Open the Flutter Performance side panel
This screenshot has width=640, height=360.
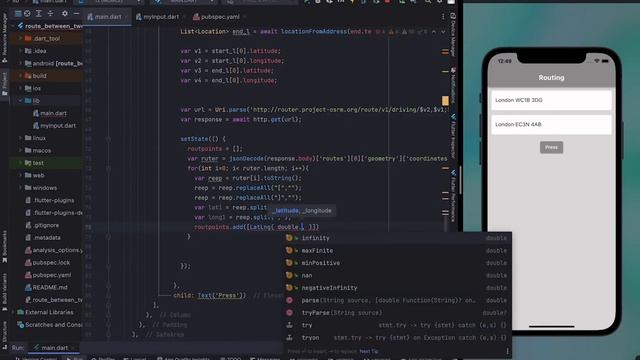(453, 195)
